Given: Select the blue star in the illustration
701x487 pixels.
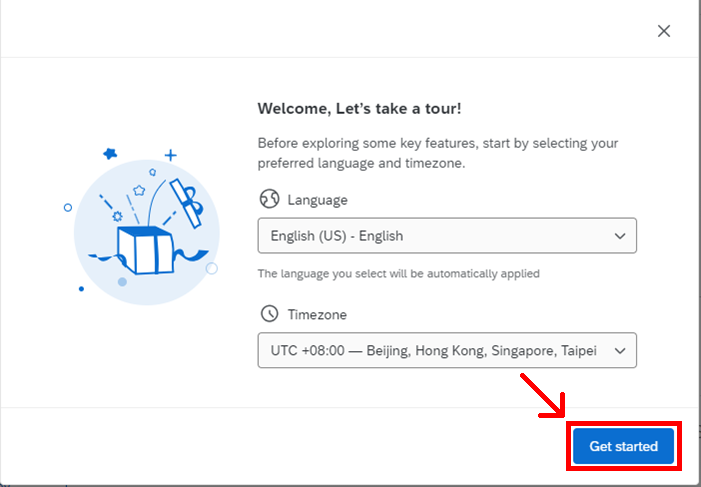Looking at the screenshot, I should (110, 154).
